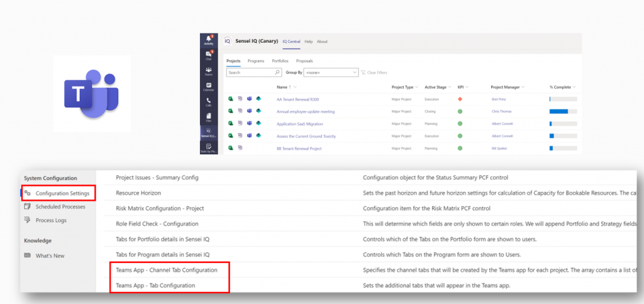Click green project icon for BB Tenant Renewal Project
The image size is (644, 304).
231,148
